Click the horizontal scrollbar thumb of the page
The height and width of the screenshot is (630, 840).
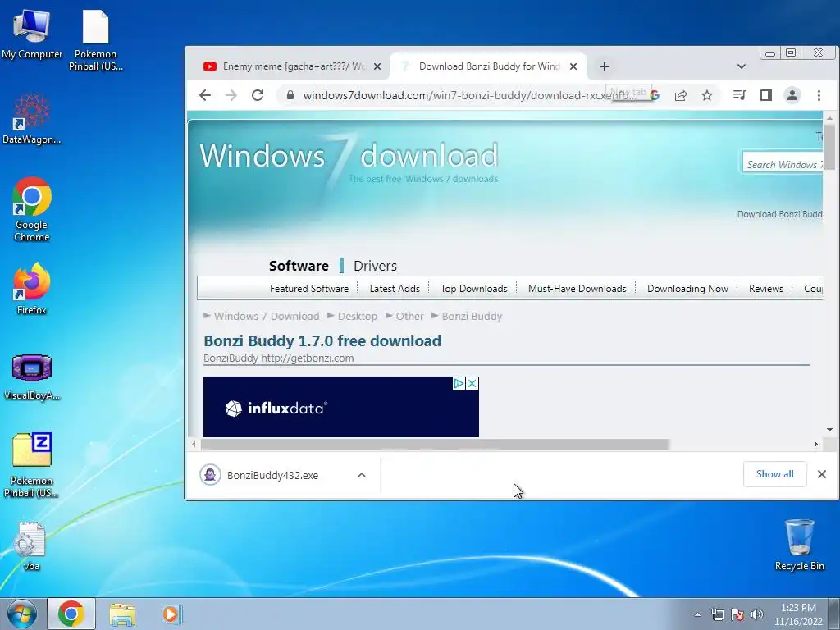[x=435, y=444]
